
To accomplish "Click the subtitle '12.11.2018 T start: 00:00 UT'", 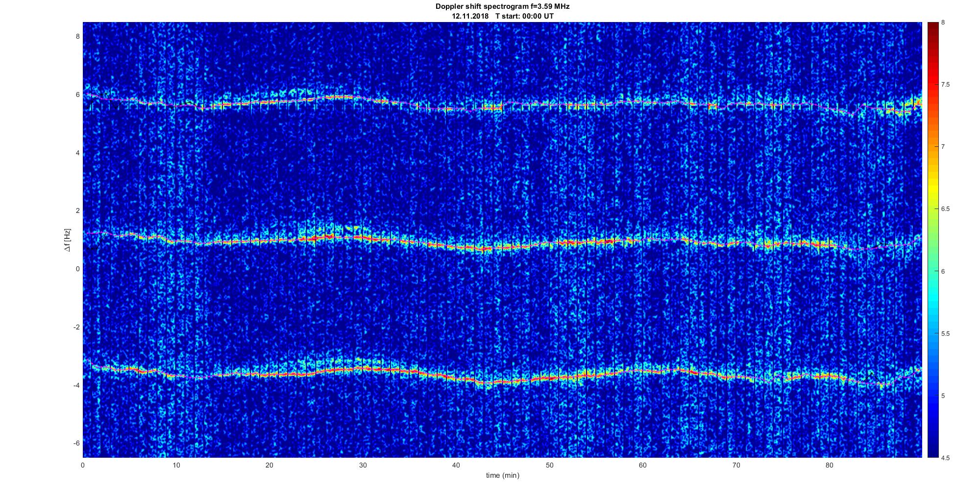I will coord(502,16).
